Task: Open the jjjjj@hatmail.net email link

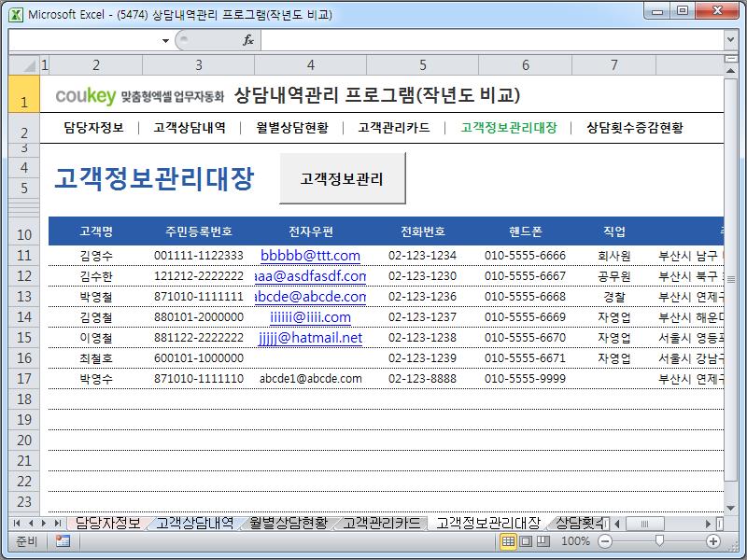Action: 310,338
